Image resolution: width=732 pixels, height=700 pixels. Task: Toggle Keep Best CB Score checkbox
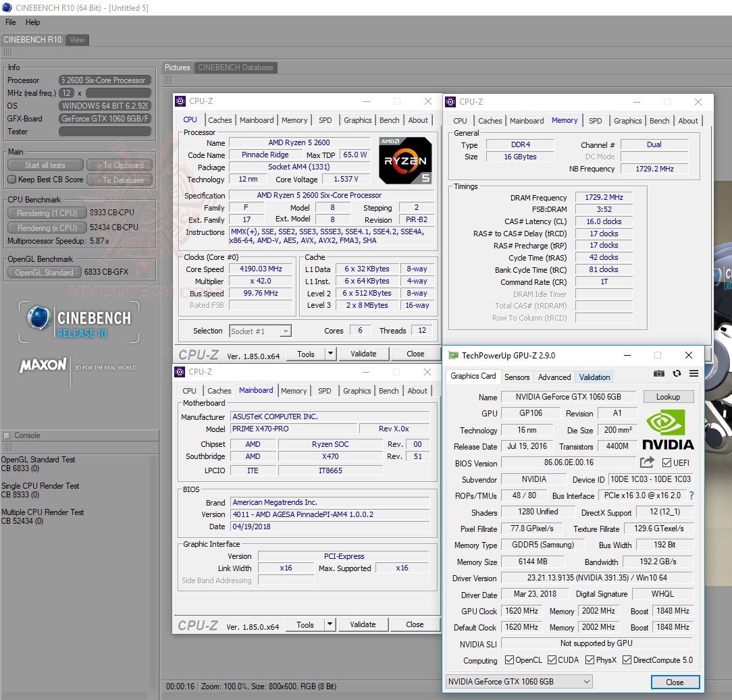tap(12, 180)
